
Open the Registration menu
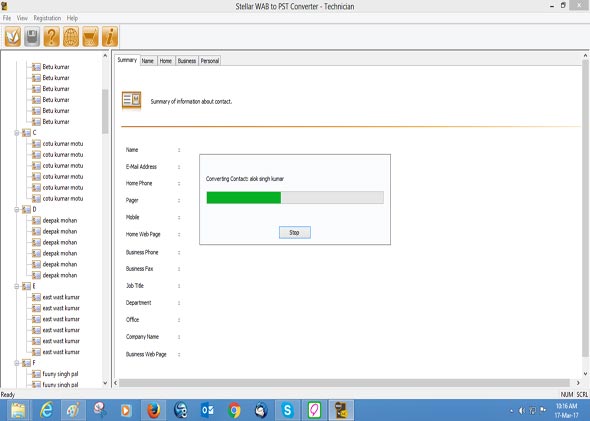tap(47, 18)
